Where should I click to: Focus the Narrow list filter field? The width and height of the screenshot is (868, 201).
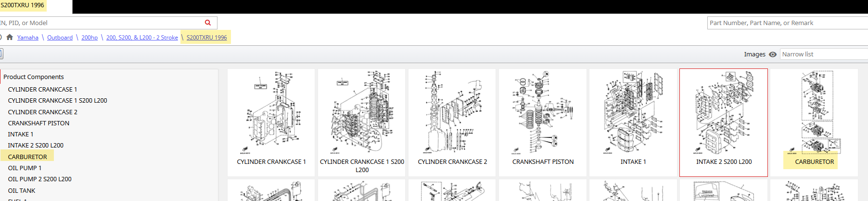coord(824,54)
